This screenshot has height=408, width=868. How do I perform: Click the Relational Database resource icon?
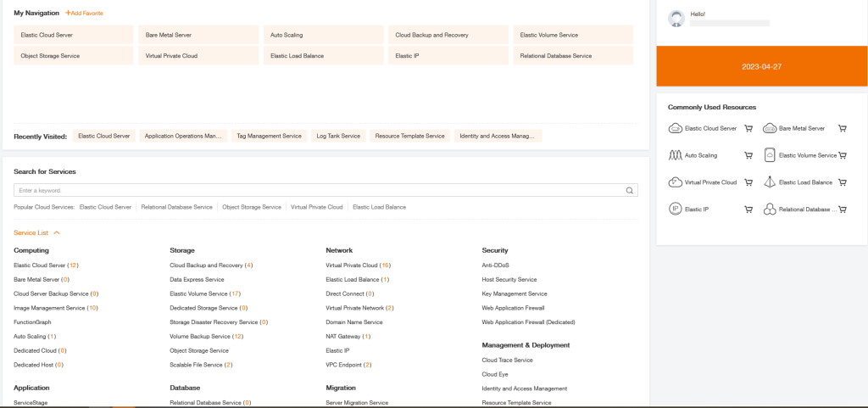coord(770,210)
